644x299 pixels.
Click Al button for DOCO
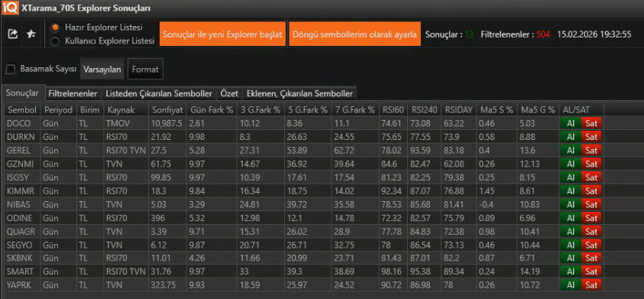(571, 123)
